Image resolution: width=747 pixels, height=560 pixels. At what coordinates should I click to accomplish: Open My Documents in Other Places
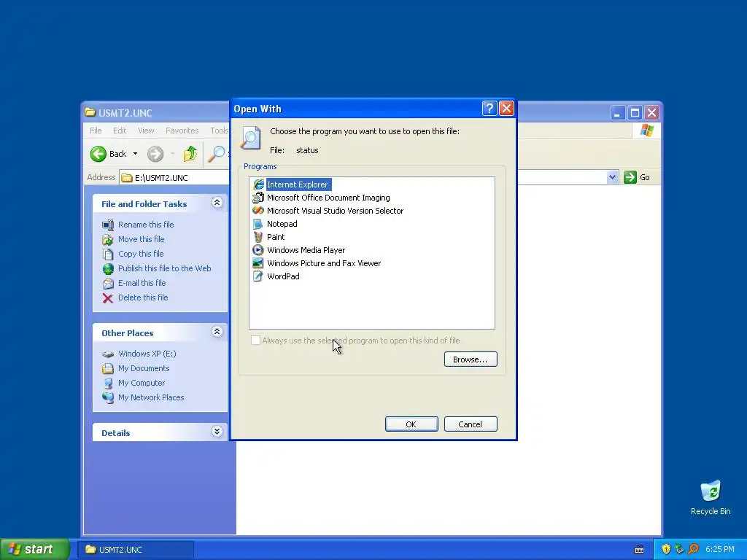tap(144, 368)
